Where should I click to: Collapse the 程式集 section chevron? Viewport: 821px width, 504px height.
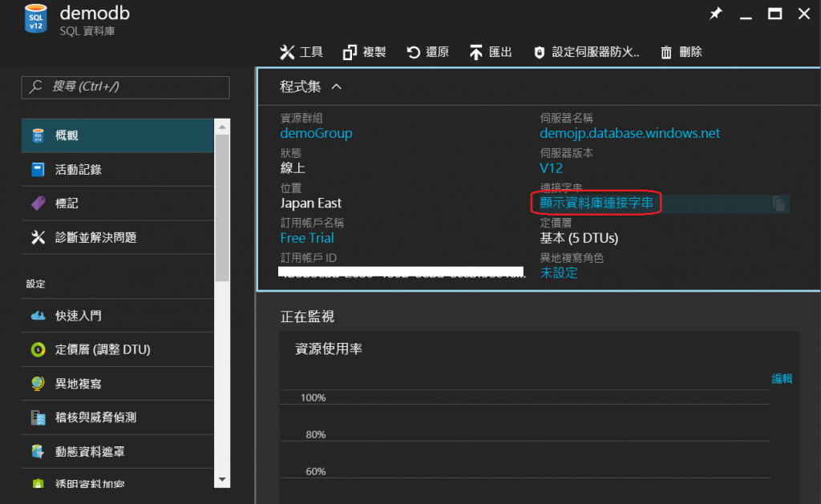337,87
